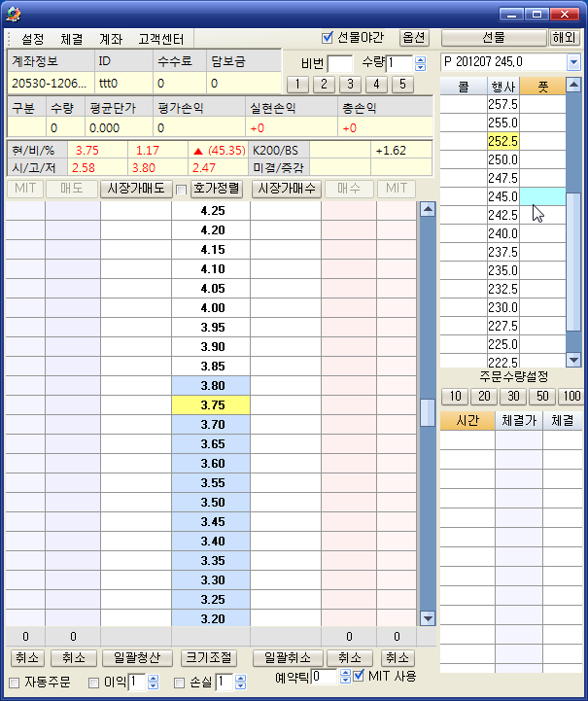Enable the 자동주문 checkbox
The width and height of the screenshot is (588, 701).
click(x=15, y=683)
